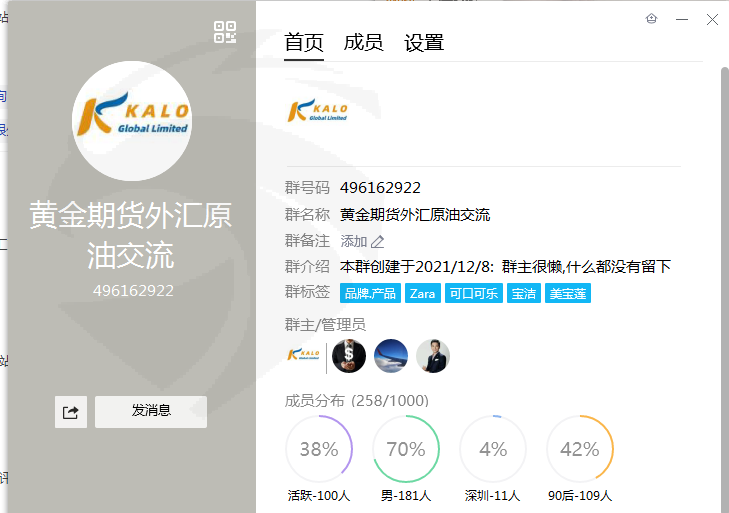The width and height of the screenshot is (729, 513).
Task: Open admin avatar with airplane wing
Action: point(391,356)
